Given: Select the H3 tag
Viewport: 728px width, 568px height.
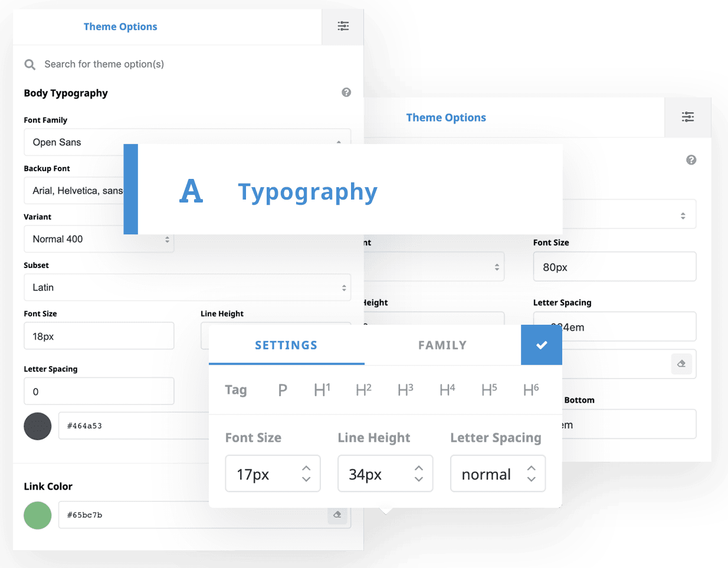Looking at the screenshot, I should pyautogui.click(x=405, y=390).
